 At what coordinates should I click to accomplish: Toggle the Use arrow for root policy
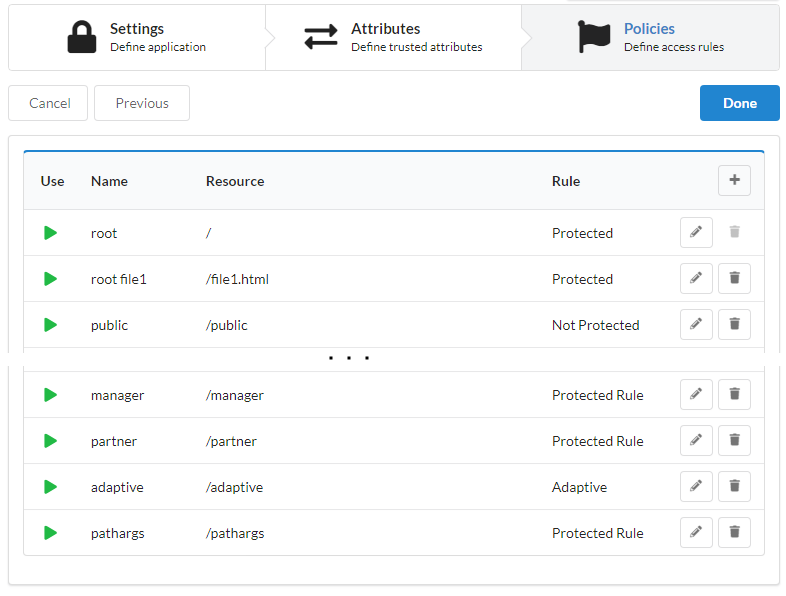click(51, 233)
